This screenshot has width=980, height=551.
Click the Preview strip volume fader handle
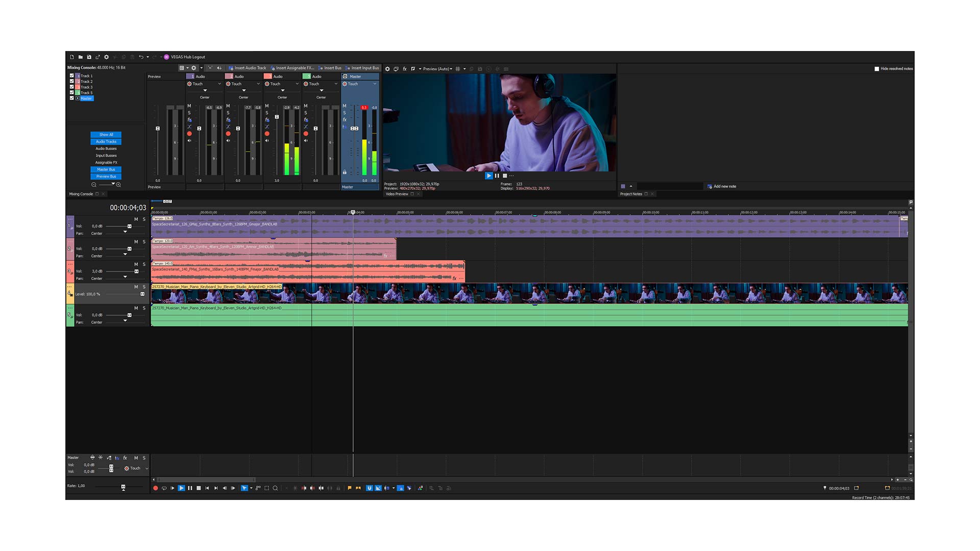click(158, 129)
